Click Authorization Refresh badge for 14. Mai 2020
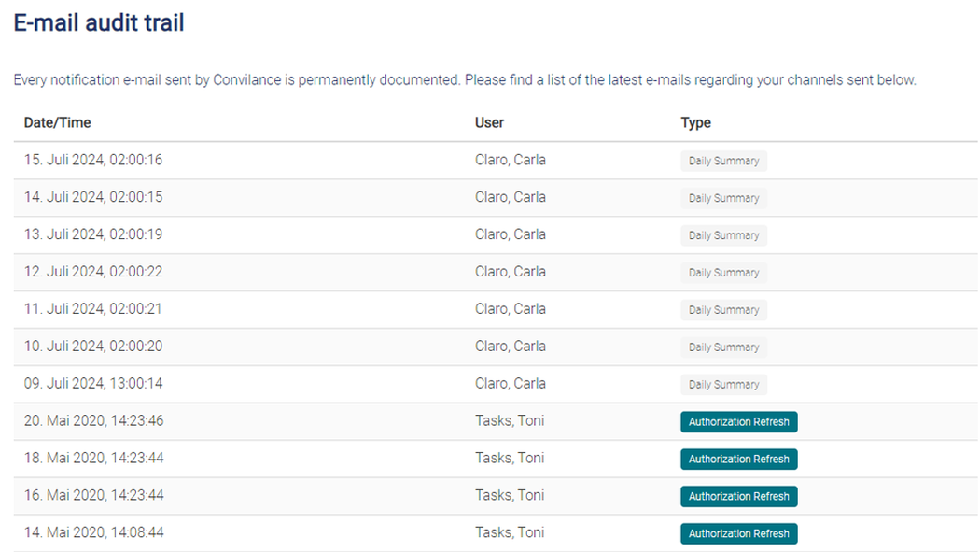This screenshot has height=552, width=980. 739,534
